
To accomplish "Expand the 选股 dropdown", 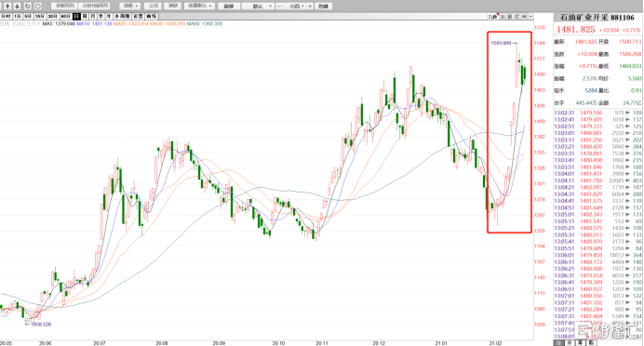I will [x=130, y=7].
